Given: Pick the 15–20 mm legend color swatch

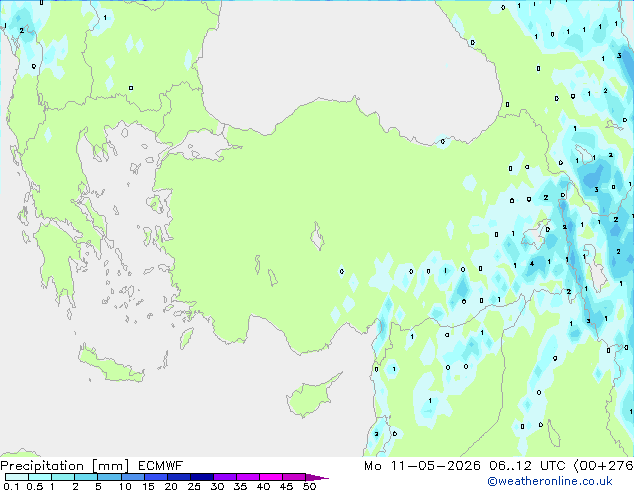Looking at the screenshot, I should coord(155,477).
